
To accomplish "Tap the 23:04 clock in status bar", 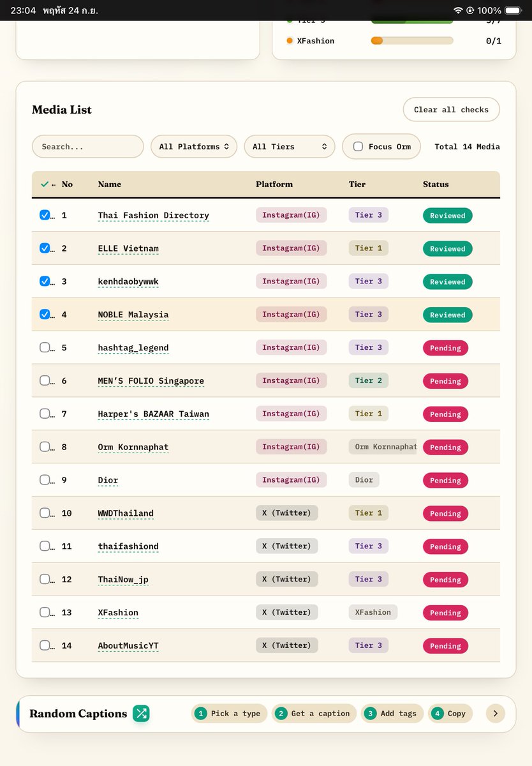I will pyautogui.click(x=23, y=10).
